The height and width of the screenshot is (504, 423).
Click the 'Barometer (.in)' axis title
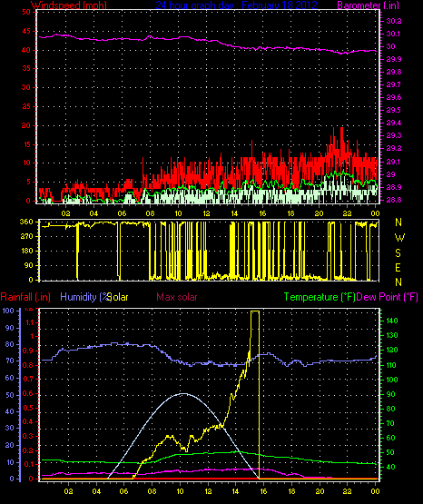click(x=368, y=5)
